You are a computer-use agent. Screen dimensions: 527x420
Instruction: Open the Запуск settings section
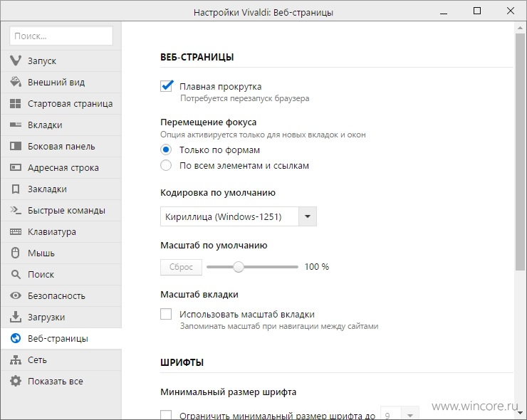[x=61, y=61]
